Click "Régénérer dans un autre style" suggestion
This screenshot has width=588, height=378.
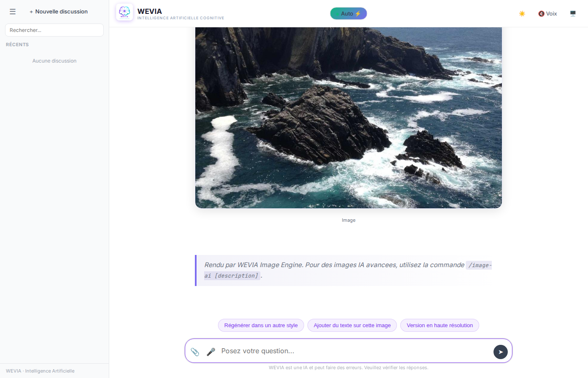point(261,325)
